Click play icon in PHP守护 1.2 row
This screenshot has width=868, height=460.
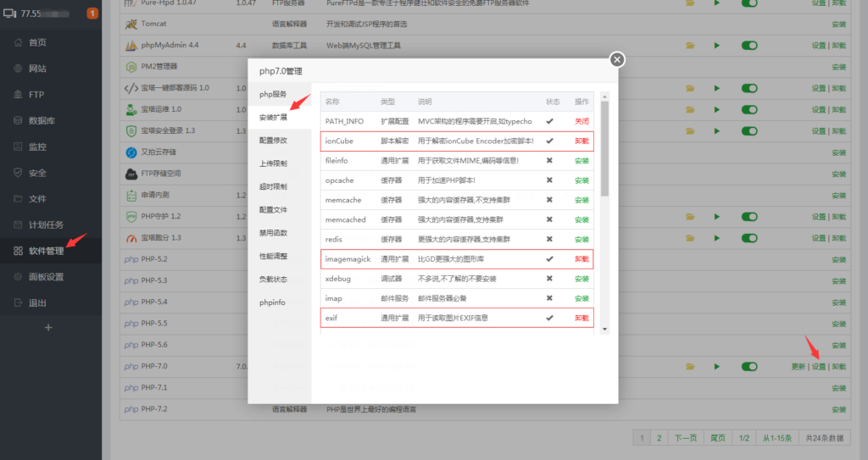(717, 217)
